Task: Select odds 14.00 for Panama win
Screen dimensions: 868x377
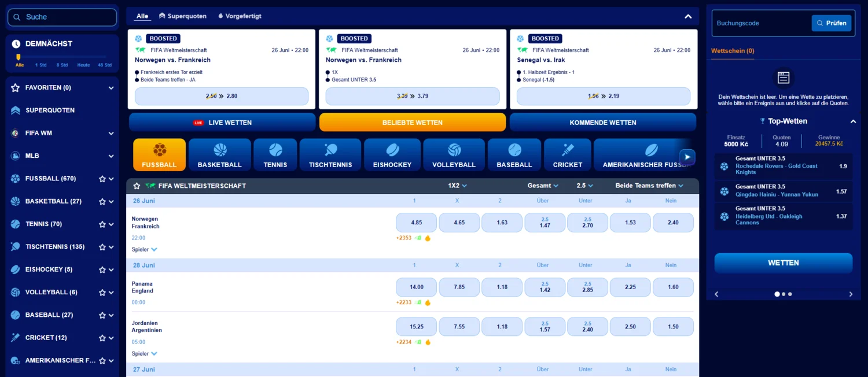Action: (417, 287)
